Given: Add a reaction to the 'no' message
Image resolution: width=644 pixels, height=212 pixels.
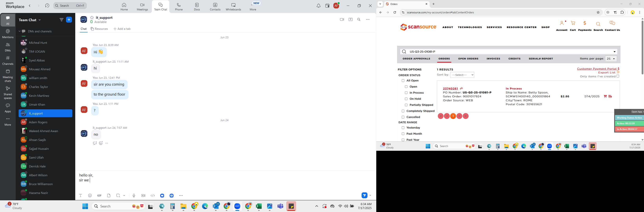Looking at the screenshot, I should (101, 143).
